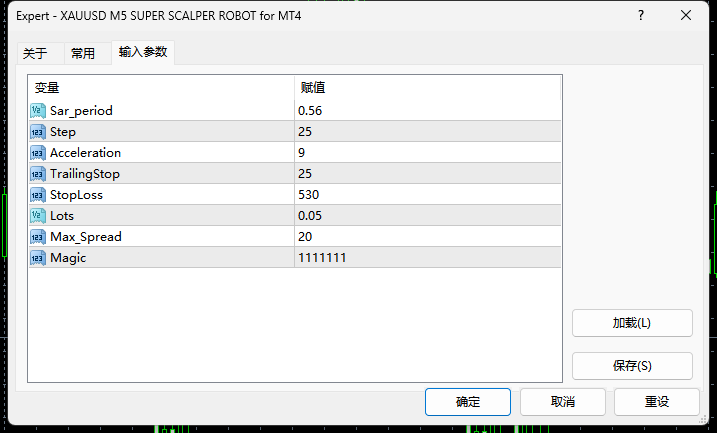717x433 pixels.
Task: Select the Max_Spread value 20
Action: (x=305, y=237)
